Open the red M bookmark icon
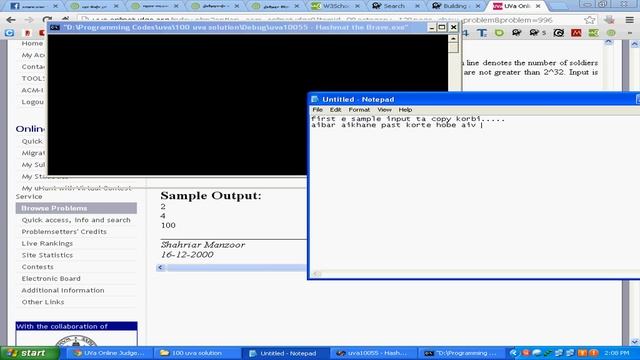 [576, 33]
